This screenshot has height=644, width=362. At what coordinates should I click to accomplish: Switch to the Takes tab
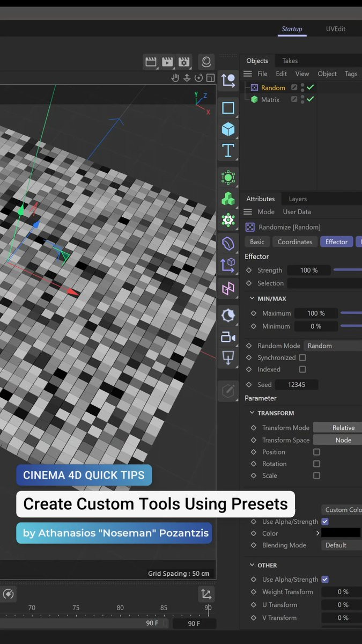(x=290, y=61)
